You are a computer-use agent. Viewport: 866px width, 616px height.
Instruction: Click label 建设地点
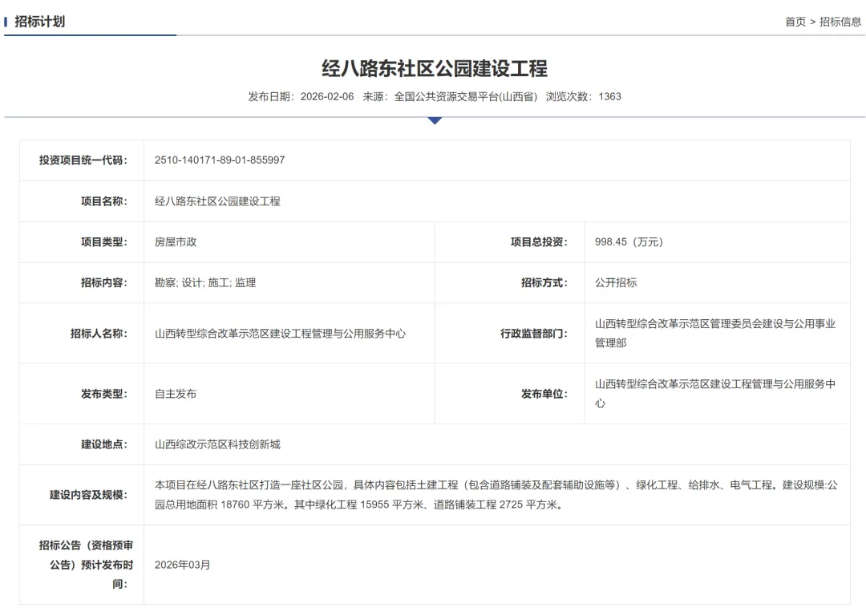[103, 444]
